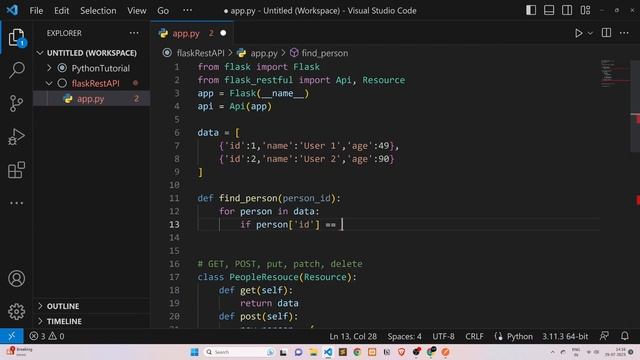The height and width of the screenshot is (360, 640).
Task: Expand the PythonTutorial folder
Action: tap(49, 68)
